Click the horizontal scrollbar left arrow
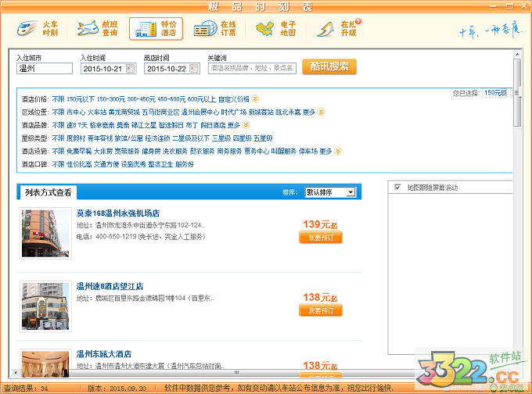 [x=16, y=373]
